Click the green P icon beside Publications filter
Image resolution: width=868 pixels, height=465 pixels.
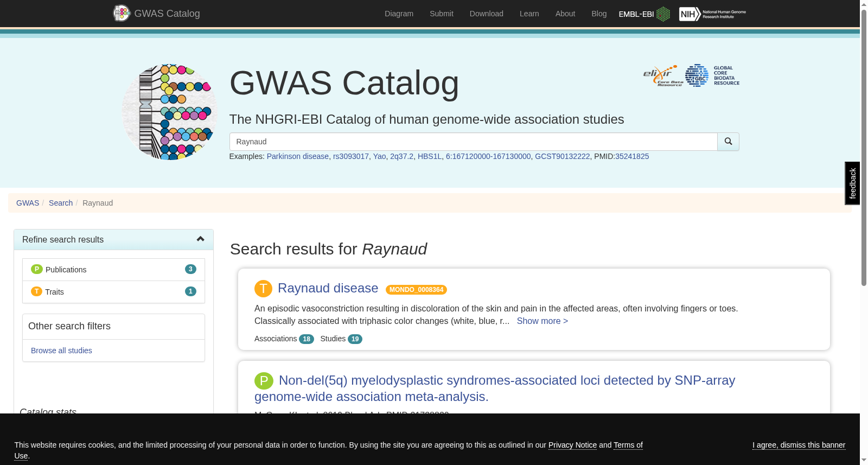coord(37,269)
